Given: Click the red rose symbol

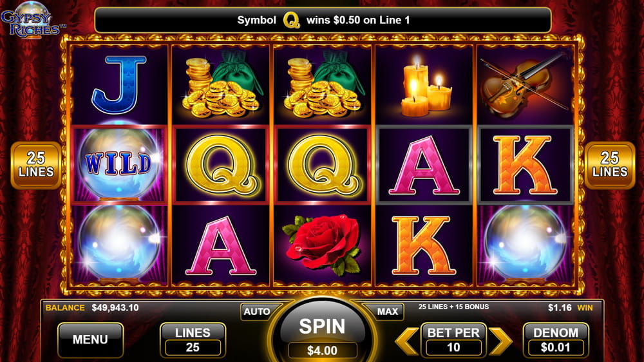Looking at the screenshot, I should (x=323, y=244).
